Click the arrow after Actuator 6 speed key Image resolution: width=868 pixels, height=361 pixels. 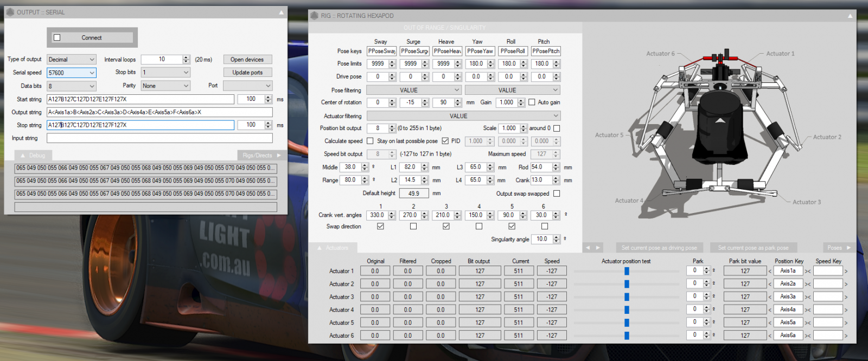(x=846, y=336)
